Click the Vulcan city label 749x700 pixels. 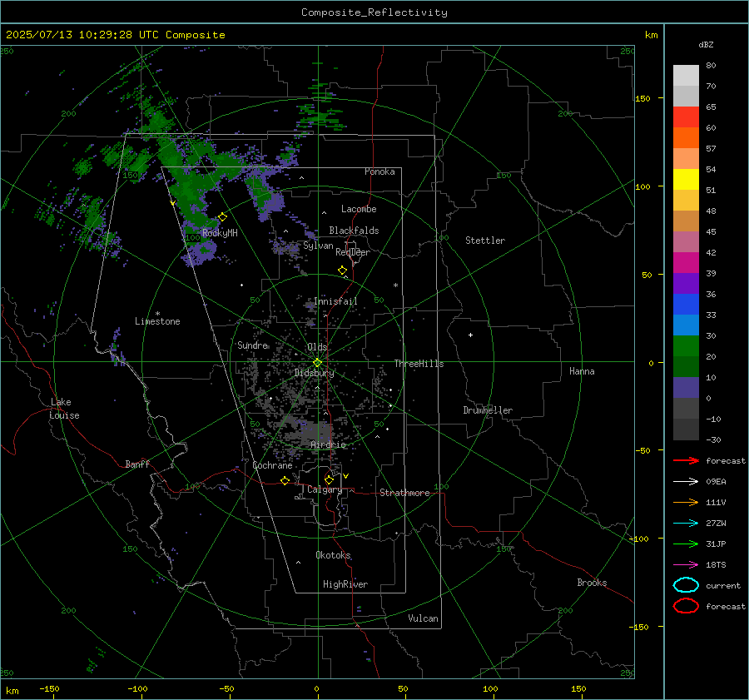(423, 618)
